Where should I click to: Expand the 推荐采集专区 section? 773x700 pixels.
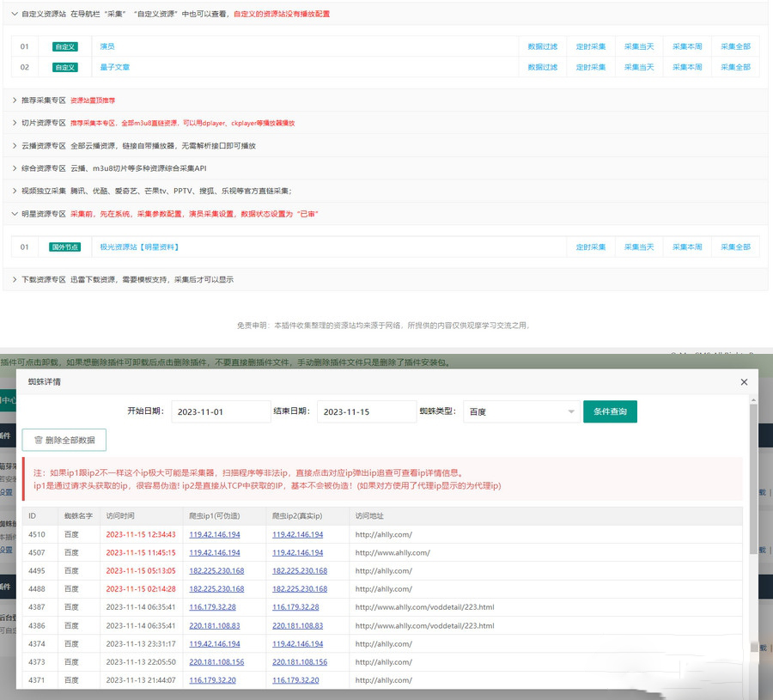coord(15,100)
